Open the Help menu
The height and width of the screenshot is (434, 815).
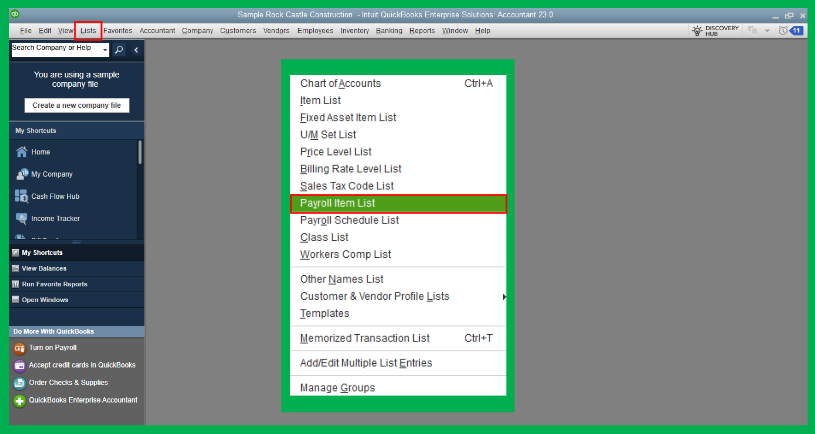(482, 31)
